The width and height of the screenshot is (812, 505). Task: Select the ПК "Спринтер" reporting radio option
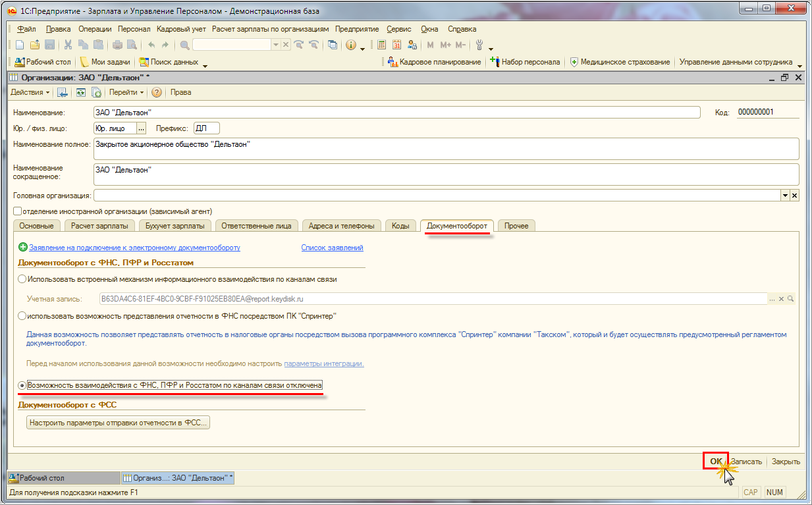coord(22,316)
